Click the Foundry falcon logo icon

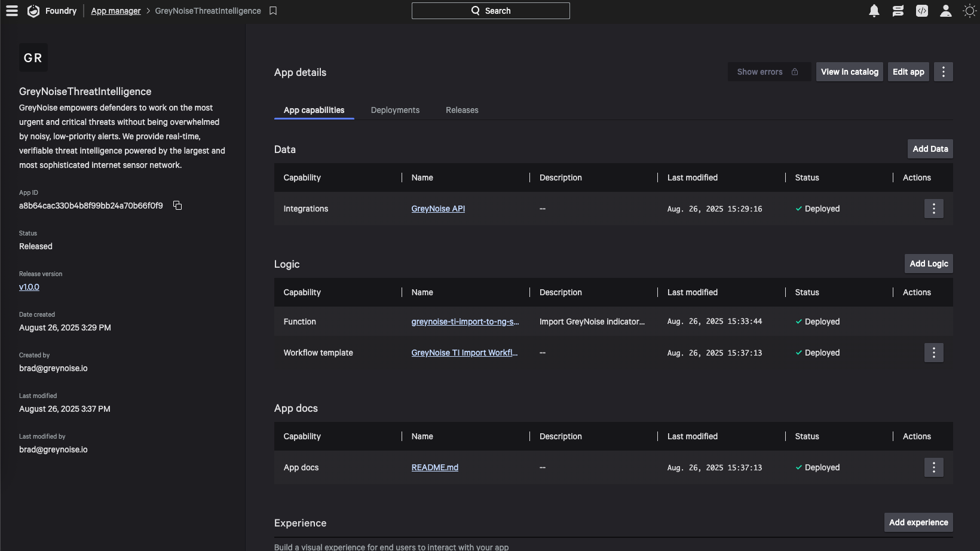(x=33, y=11)
